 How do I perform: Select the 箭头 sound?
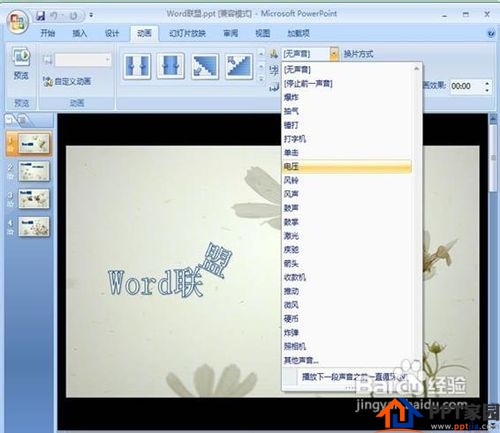tap(347, 263)
